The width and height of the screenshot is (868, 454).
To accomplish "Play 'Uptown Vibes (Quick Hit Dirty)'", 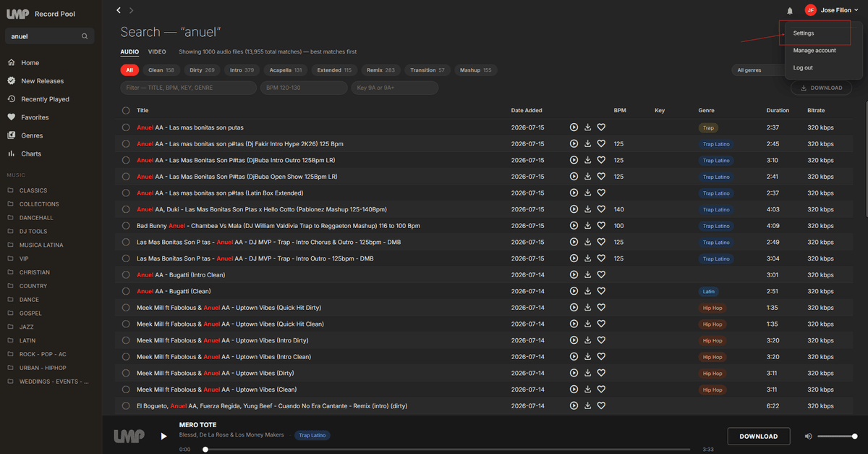I will coord(574,308).
